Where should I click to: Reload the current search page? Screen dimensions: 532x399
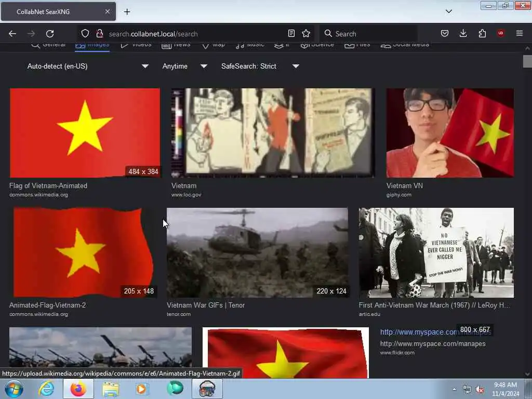(50, 34)
